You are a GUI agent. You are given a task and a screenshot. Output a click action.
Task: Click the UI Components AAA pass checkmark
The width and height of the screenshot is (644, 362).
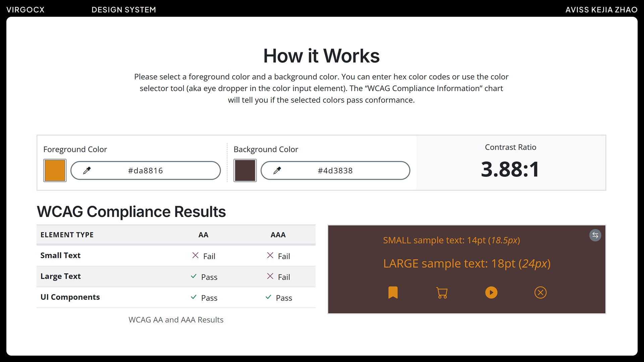[268, 297]
